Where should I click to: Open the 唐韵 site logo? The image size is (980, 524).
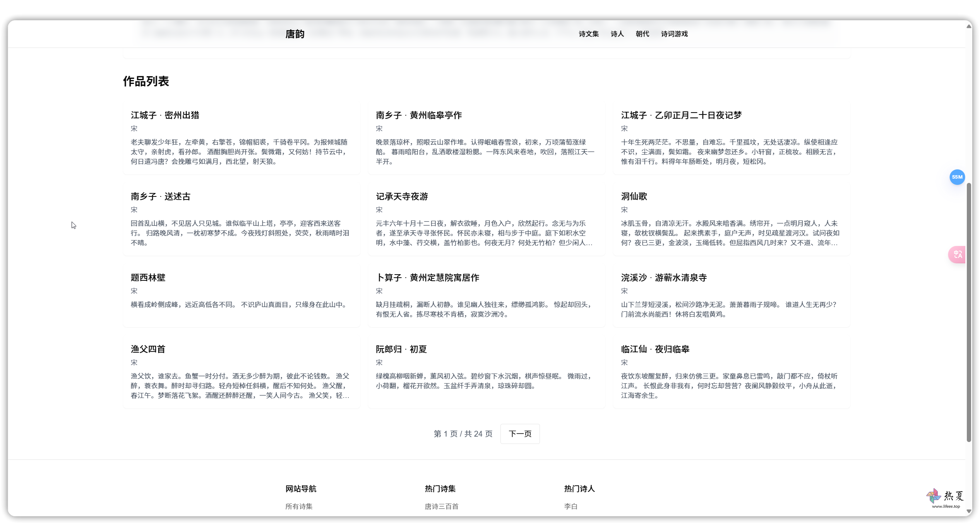coord(295,34)
